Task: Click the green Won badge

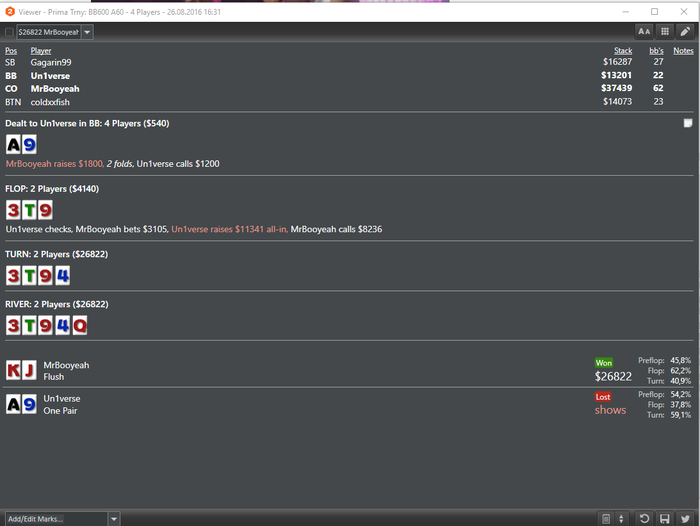Action: point(604,363)
